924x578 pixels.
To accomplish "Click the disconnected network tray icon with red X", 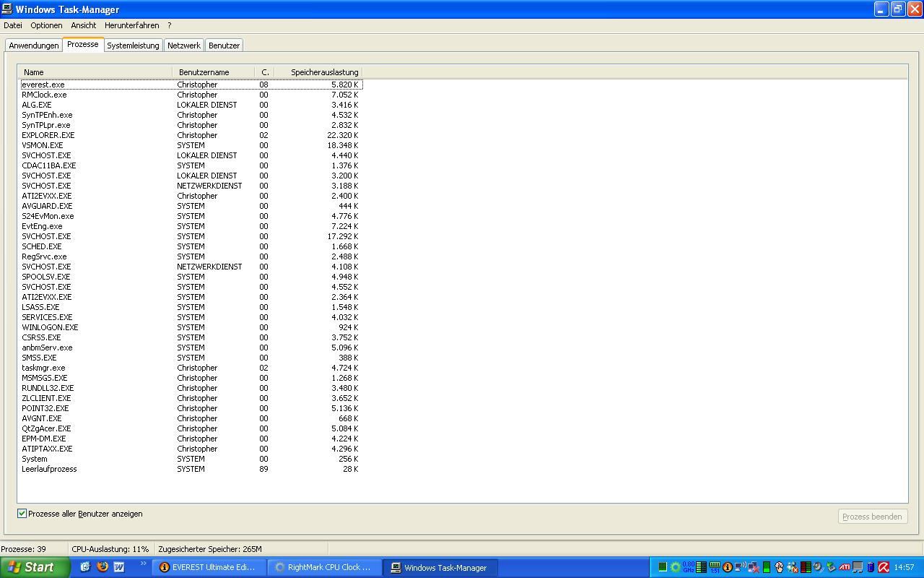I will [754, 567].
